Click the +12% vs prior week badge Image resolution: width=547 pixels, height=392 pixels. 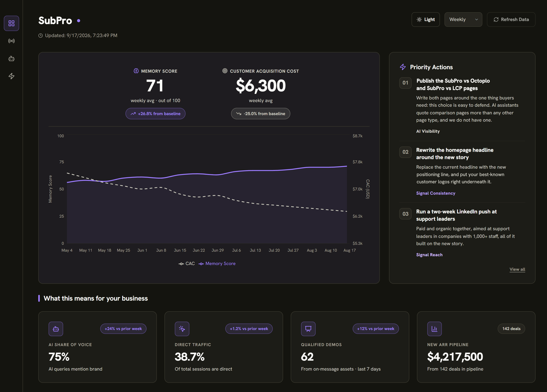375,329
